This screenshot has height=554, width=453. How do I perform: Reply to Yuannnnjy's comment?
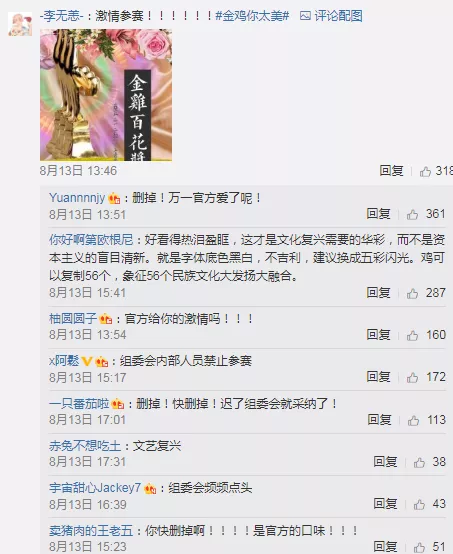click(x=378, y=214)
